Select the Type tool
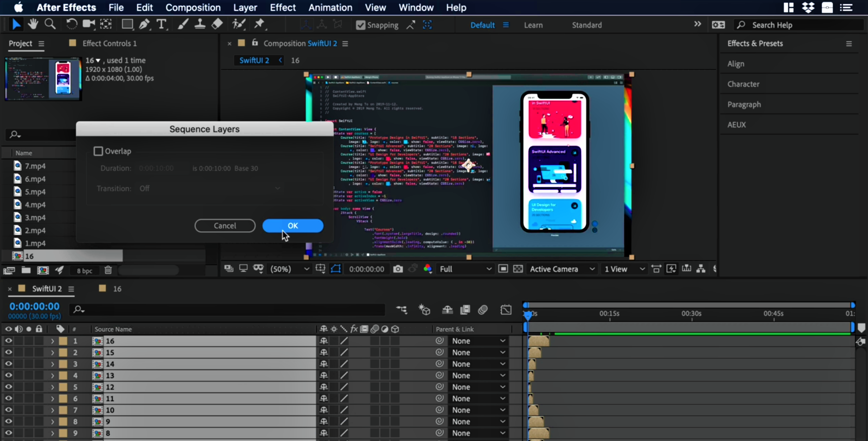Viewport: 868px width, 441px height. pos(161,24)
